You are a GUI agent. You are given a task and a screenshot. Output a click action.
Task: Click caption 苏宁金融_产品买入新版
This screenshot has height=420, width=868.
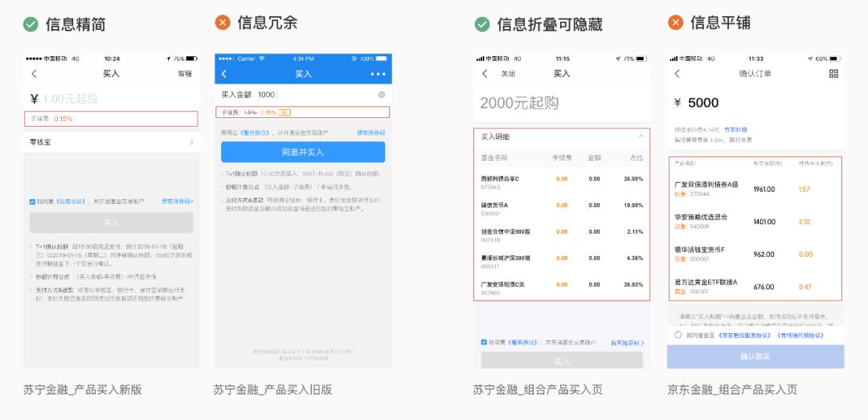coord(83,389)
